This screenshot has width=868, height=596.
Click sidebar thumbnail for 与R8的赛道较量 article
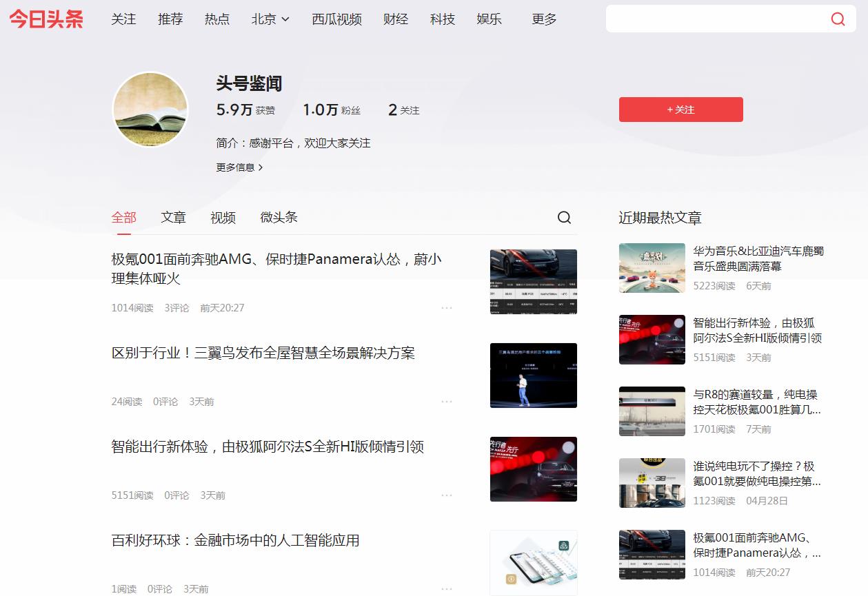click(652, 411)
